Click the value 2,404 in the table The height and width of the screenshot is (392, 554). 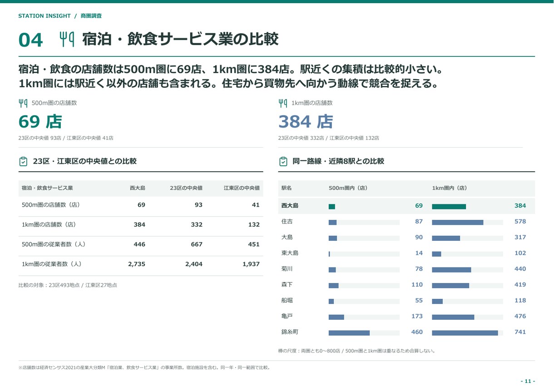194,264
